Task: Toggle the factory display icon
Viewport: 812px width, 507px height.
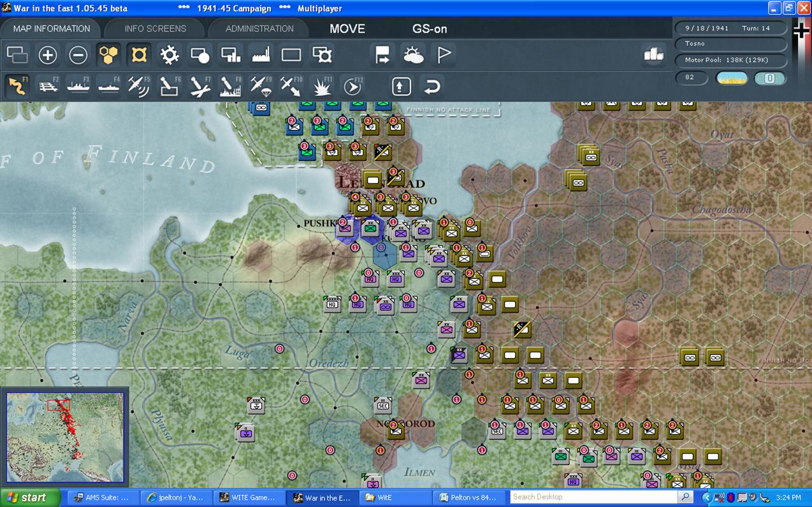Action: click(x=261, y=55)
